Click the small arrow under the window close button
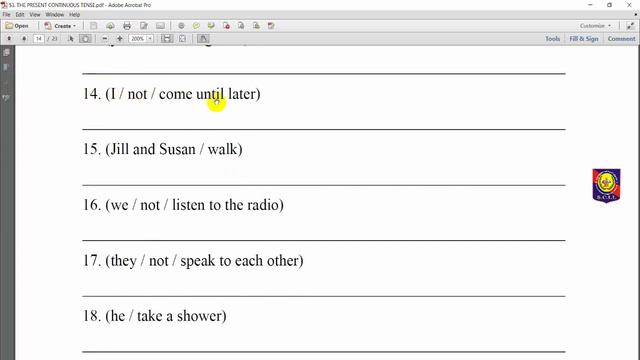This screenshot has width=640, height=360. tap(636, 14)
